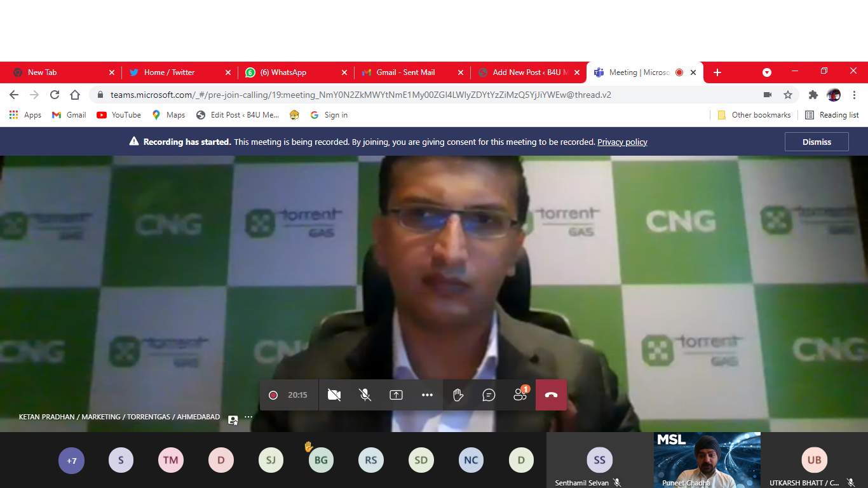Viewport: 868px width, 488px height.
Task: Open Apps bookmark shortcut
Action: pos(25,115)
